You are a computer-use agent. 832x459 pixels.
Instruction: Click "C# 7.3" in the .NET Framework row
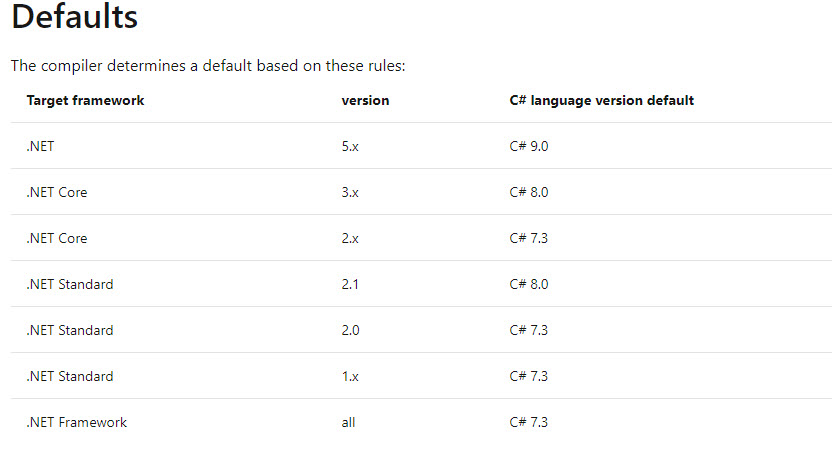[529, 422]
